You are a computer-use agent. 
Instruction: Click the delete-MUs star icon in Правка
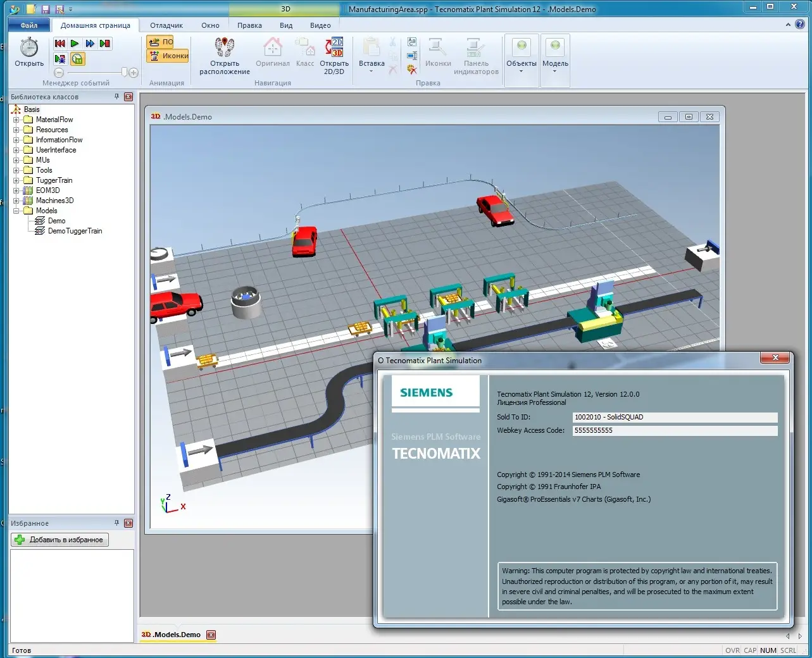(x=412, y=70)
